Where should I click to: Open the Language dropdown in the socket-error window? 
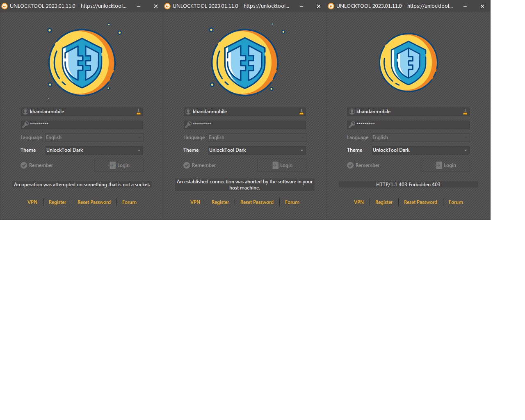tap(94, 137)
